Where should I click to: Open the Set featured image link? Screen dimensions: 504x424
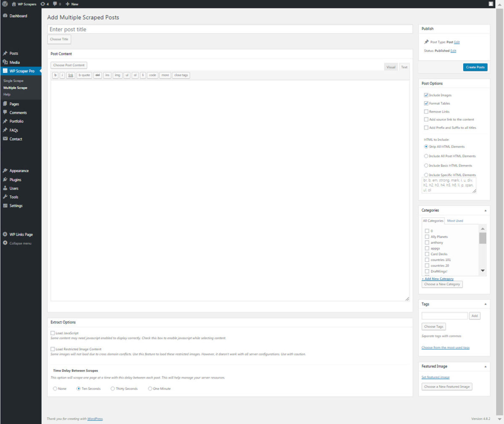pyautogui.click(x=435, y=377)
